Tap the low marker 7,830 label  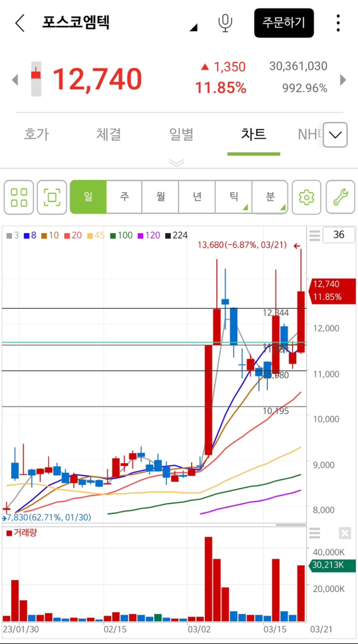(x=49, y=517)
